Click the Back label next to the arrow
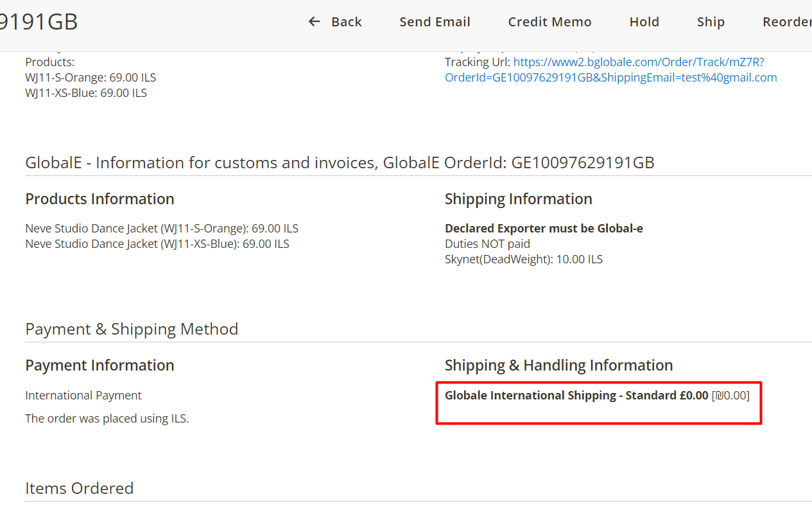Image resolution: width=812 pixels, height=508 pixels. pos(346,21)
